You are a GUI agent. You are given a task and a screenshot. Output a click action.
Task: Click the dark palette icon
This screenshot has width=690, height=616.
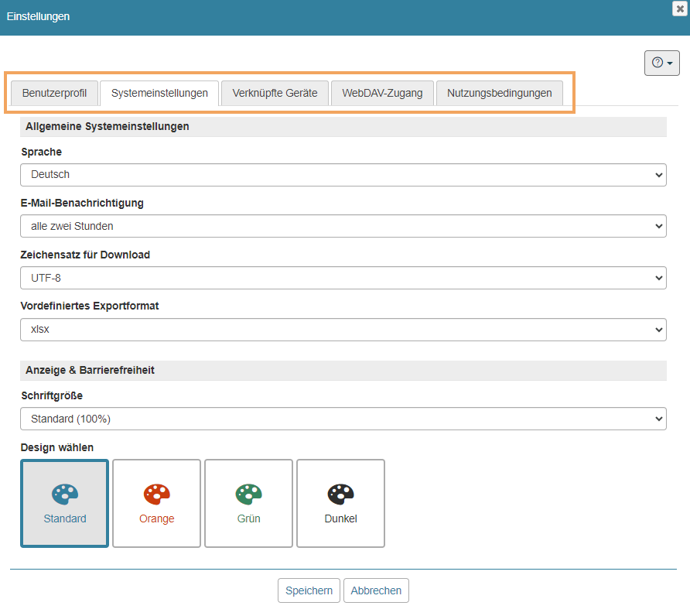pos(340,494)
